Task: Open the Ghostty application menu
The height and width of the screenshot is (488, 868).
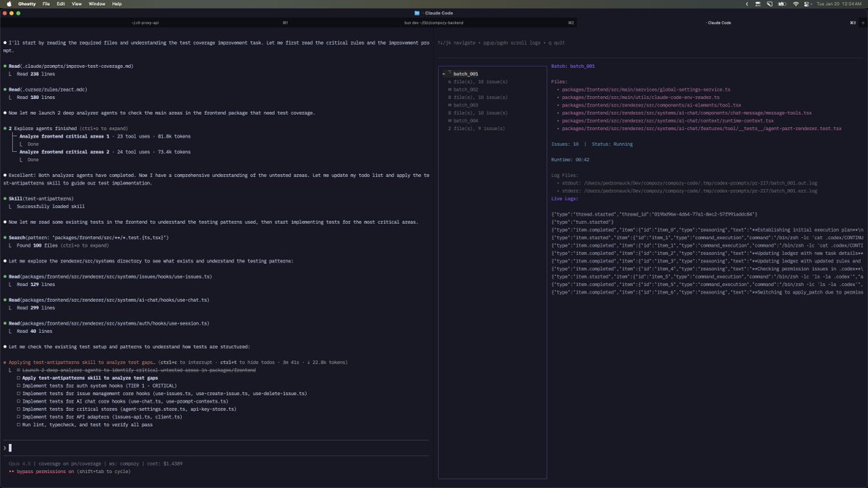Action: pos(27,4)
